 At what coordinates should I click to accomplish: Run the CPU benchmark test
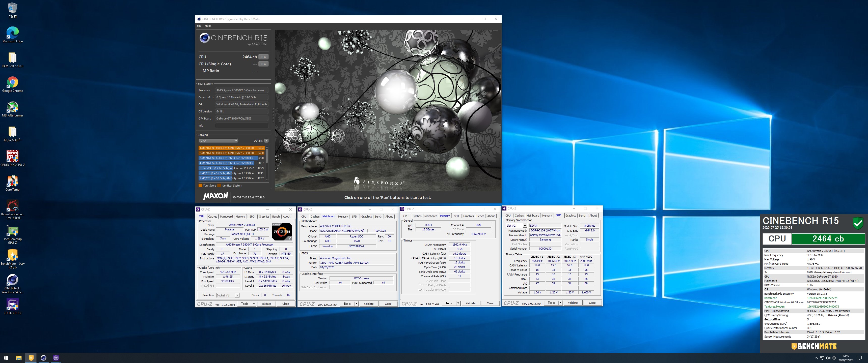[x=263, y=57]
